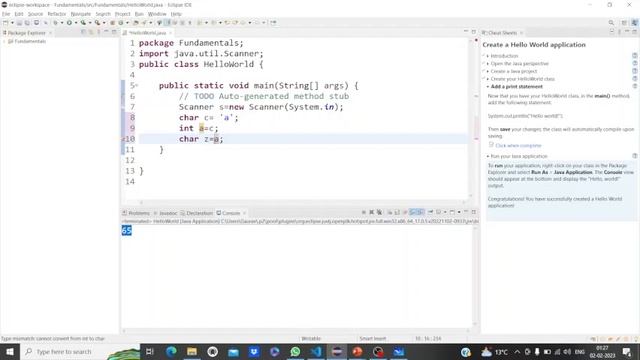Open the Project menu
The width and height of the screenshot is (640, 360).
point(122,14)
